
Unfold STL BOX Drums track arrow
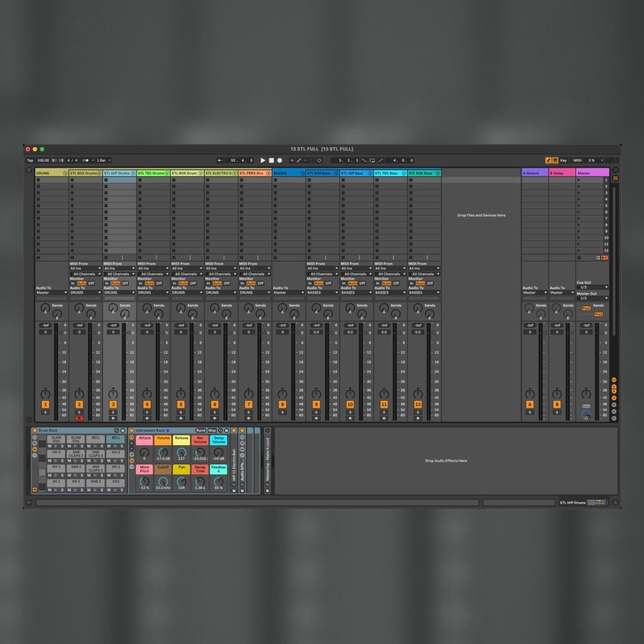[x=99, y=173]
